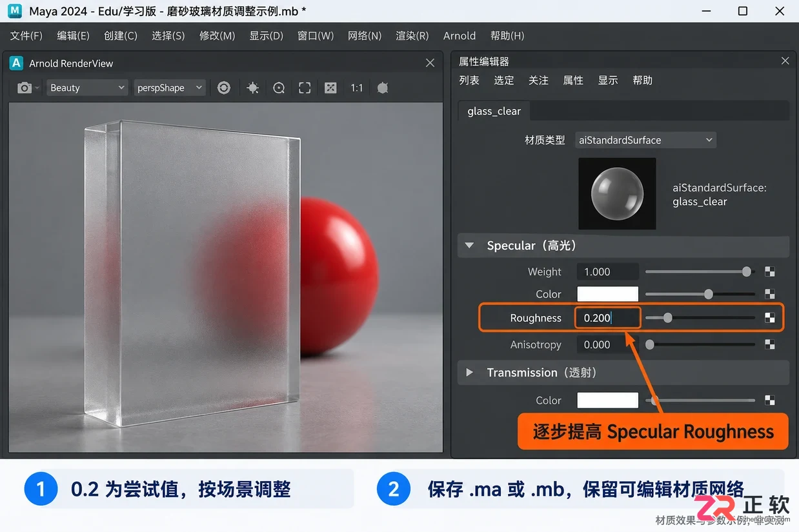
Task: Click the Transmission Color slider
Action: (700, 400)
